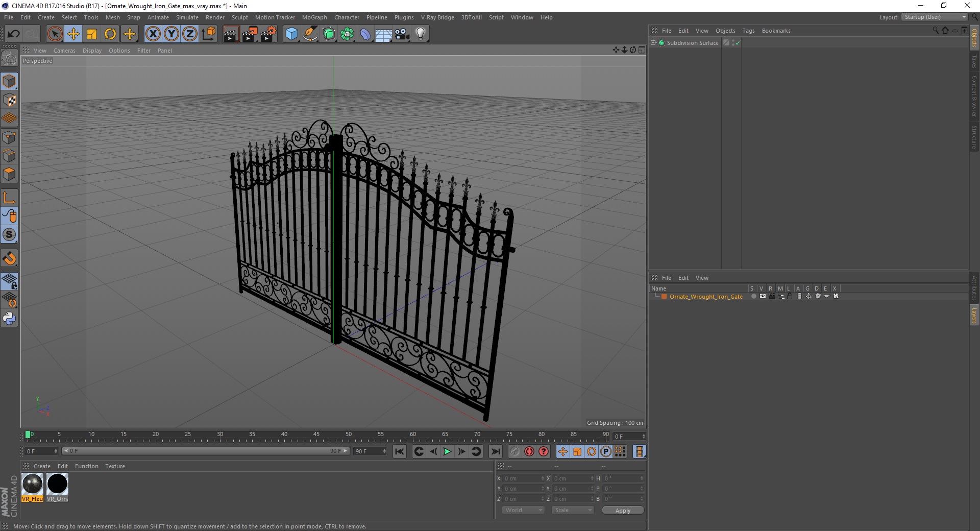Open the viewport Cameras menu
The height and width of the screenshot is (531, 980).
pyautogui.click(x=64, y=51)
